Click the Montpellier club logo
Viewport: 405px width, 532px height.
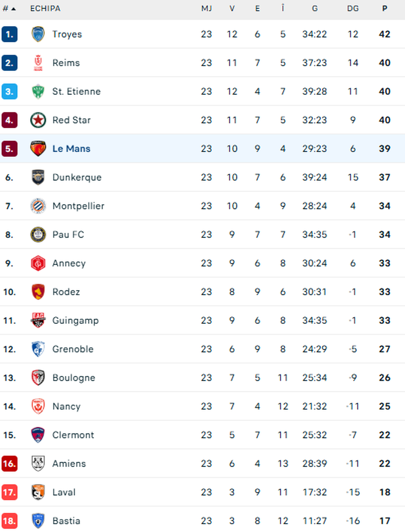point(38,206)
